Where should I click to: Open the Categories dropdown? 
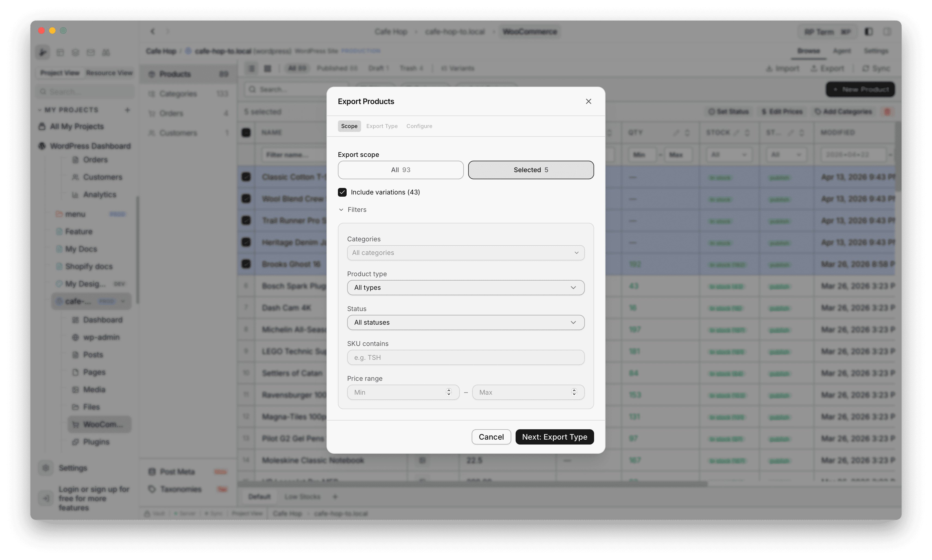pyautogui.click(x=465, y=252)
